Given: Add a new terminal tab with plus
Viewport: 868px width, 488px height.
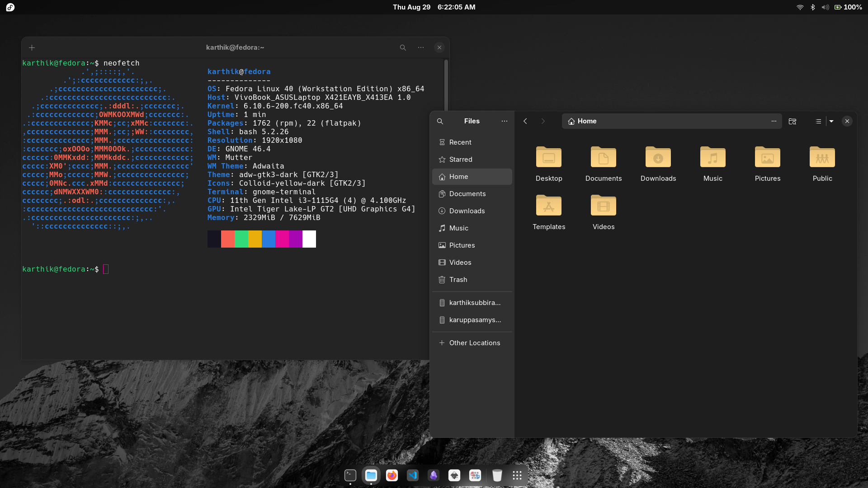Looking at the screenshot, I should (32, 47).
